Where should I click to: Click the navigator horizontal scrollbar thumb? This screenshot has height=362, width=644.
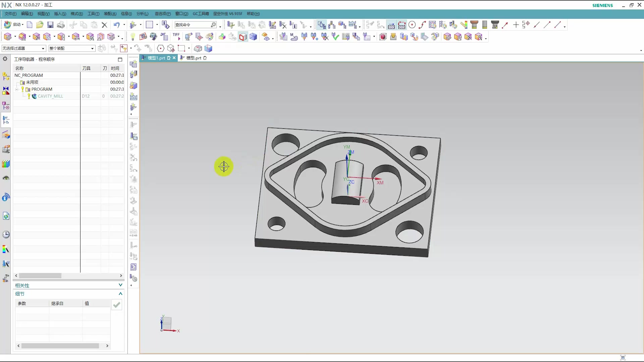pos(40,276)
